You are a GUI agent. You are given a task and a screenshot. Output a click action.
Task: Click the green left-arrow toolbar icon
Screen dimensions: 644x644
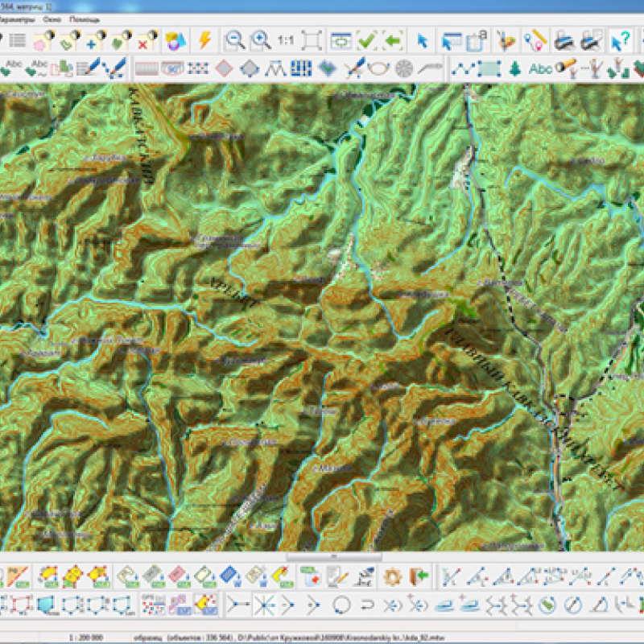tap(393, 39)
